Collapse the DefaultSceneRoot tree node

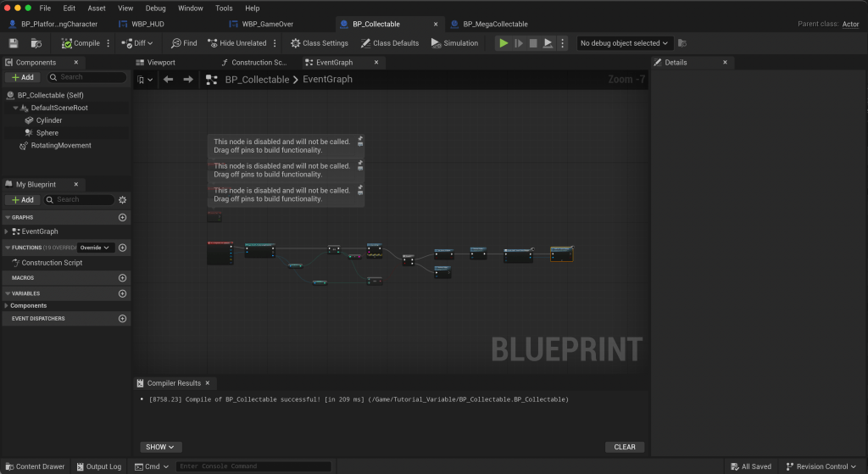(x=15, y=108)
